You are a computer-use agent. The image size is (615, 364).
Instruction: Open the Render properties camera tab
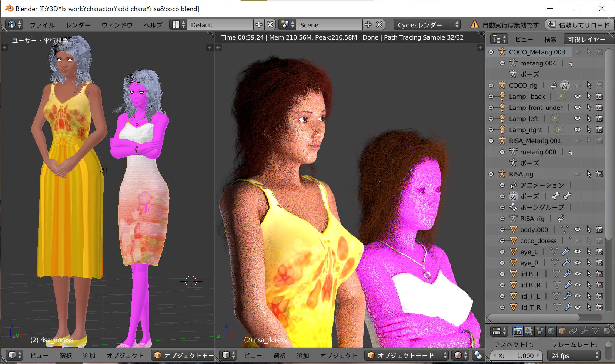coord(518,331)
